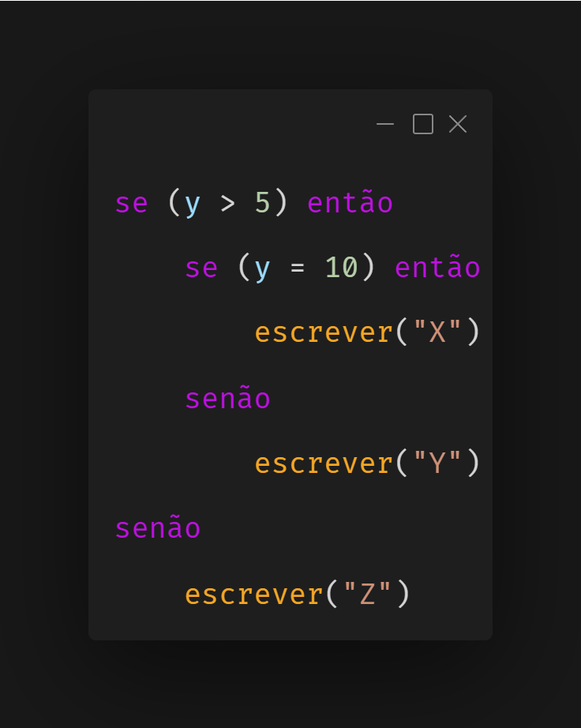
Task: Click the escrever call that prints "Z"
Action: click(x=254, y=594)
